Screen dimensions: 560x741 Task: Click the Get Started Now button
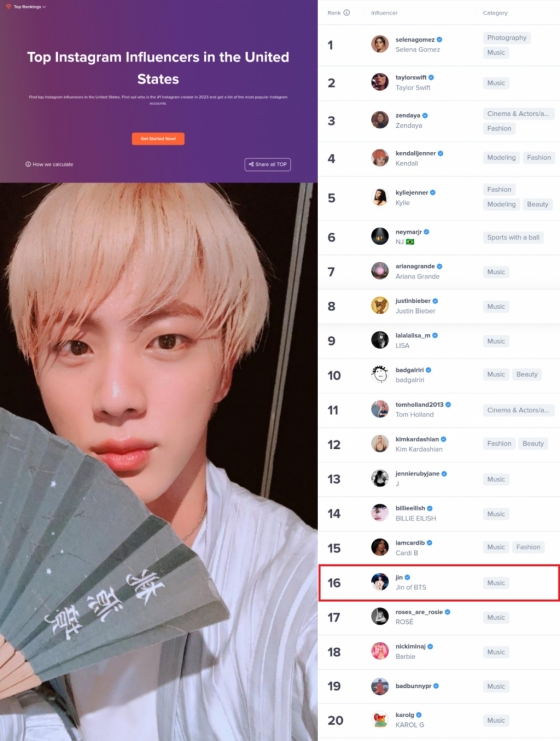(158, 138)
